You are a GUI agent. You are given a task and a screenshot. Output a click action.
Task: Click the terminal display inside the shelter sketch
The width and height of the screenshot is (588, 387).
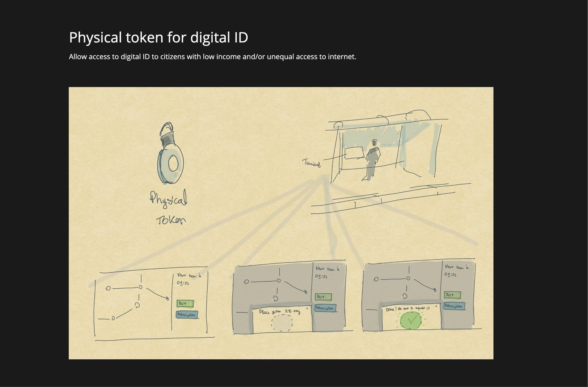pyautogui.click(x=354, y=153)
